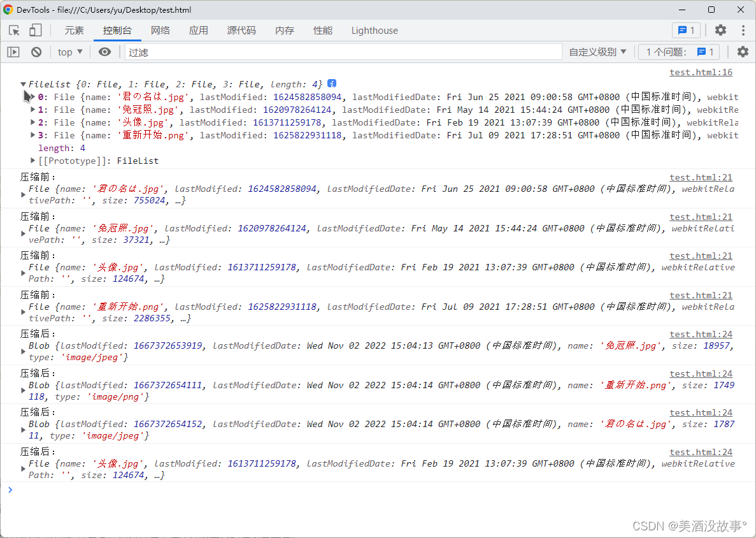Switch to the Lighthouse tab
This screenshot has height=538, width=756.
374,31
